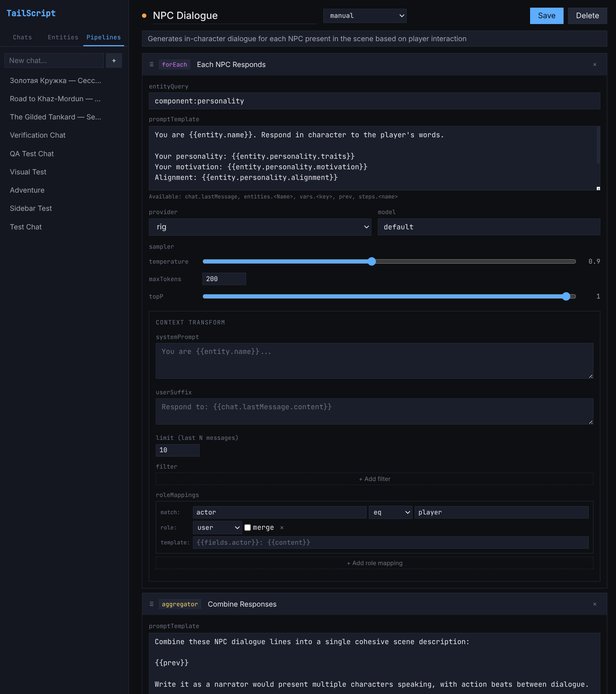The image size is (616, 694).
Task: Open the provider dropdown showing rig
Action: coord(260,227)
